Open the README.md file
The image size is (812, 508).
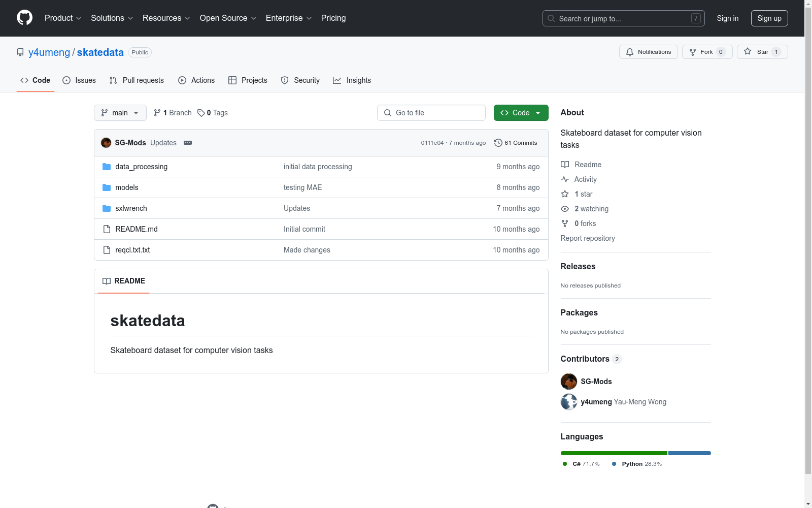point(137,229)
